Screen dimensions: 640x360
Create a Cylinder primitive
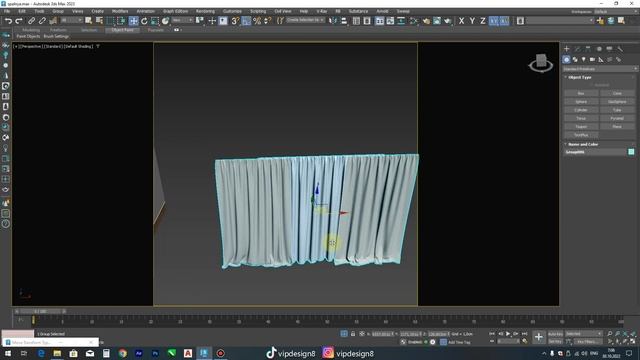pos(581,110)
